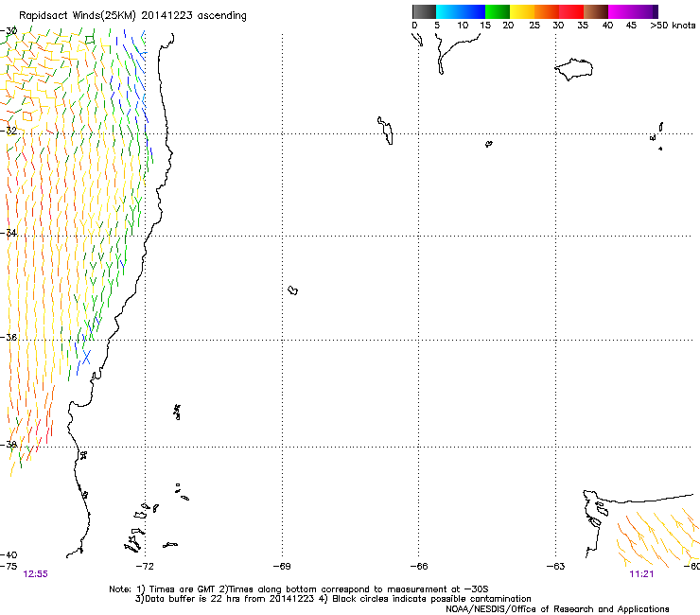Viewport: 700px width, 615px height.
Task: Click the longitude label -66
Action: click(x=419, y=567)
